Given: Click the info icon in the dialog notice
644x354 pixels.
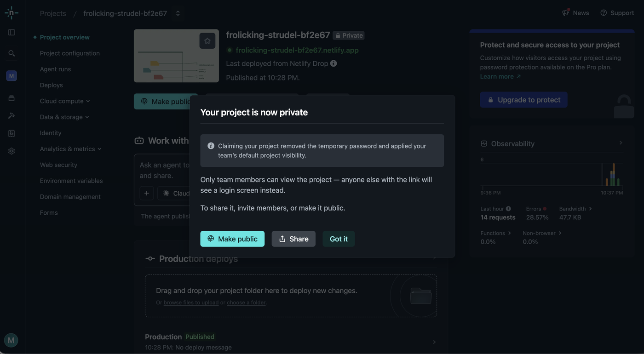Looking at the screenshot, I should (211, 146).
